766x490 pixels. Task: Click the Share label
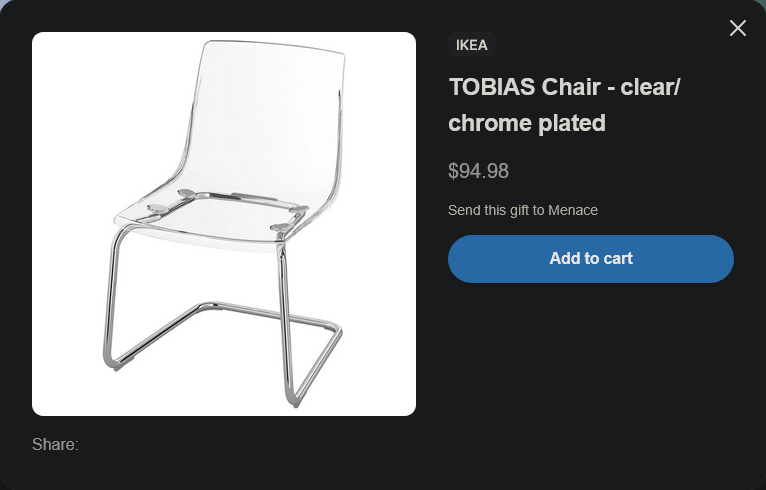[55, 444]
